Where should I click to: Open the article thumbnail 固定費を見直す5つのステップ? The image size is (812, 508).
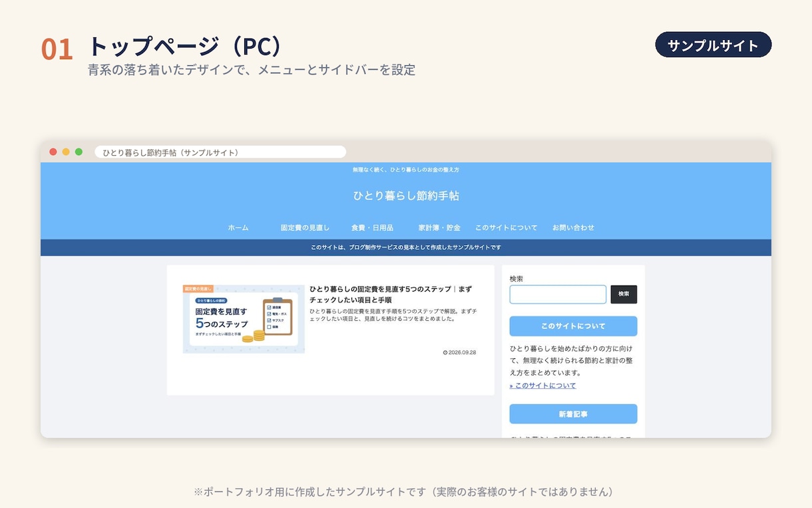[x=244, y=319]
